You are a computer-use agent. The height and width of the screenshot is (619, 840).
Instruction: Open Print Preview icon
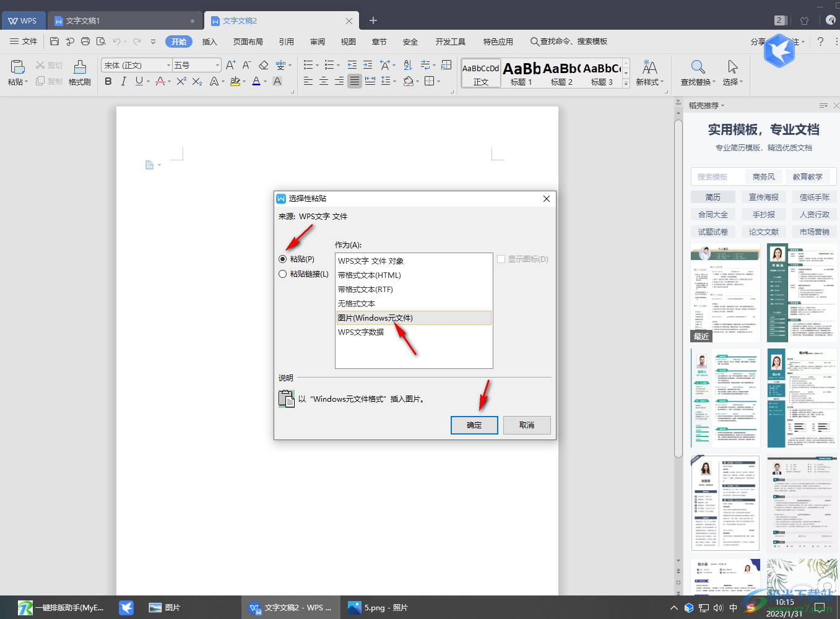click(x=101, y=41)
